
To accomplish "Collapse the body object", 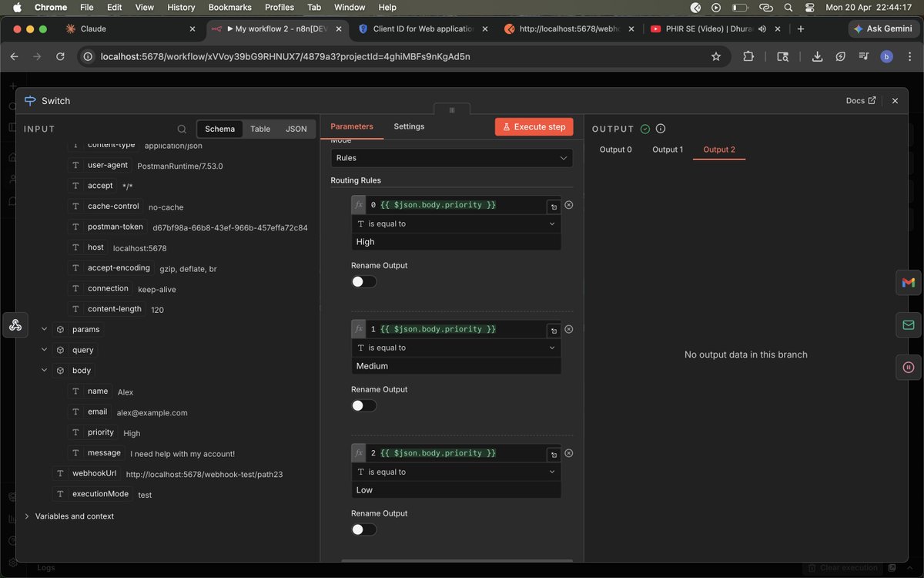I will 45,371.
